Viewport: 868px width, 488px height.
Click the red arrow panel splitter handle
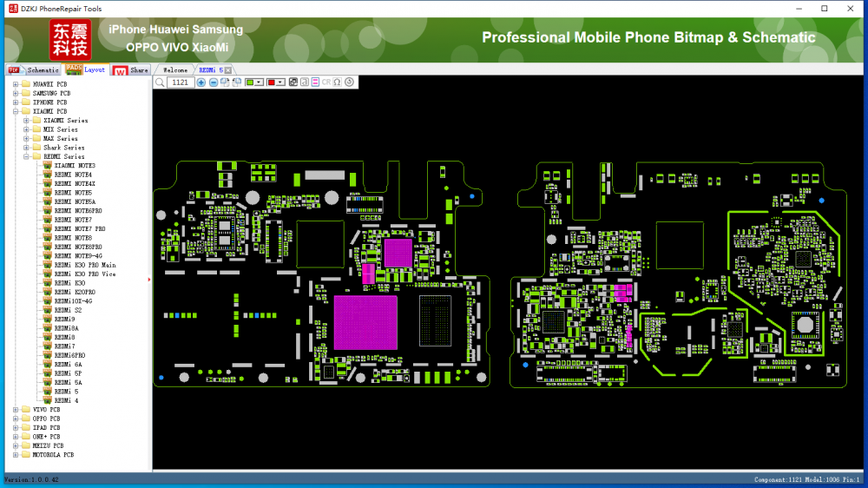[149, 280]
